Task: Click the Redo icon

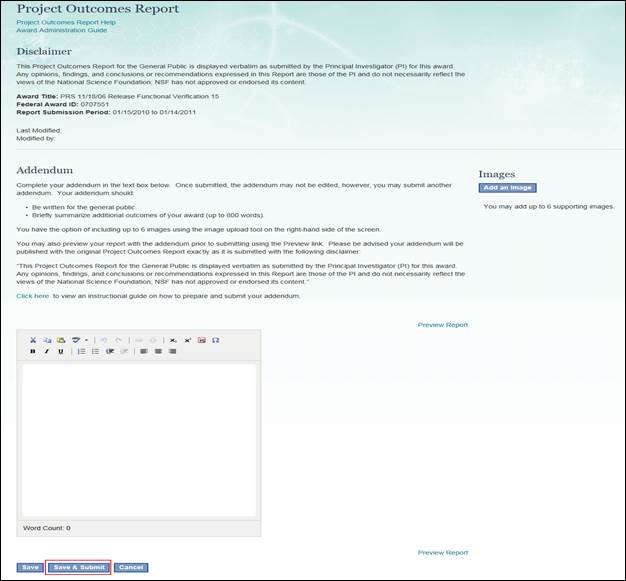Action: [x=119, y=340]
